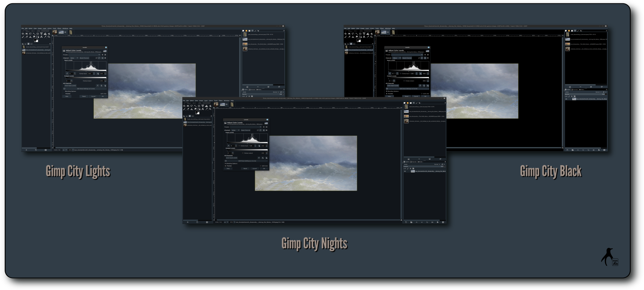Select the Crop tool in City Nights window
Screen dimensions: 644x290
199,106
